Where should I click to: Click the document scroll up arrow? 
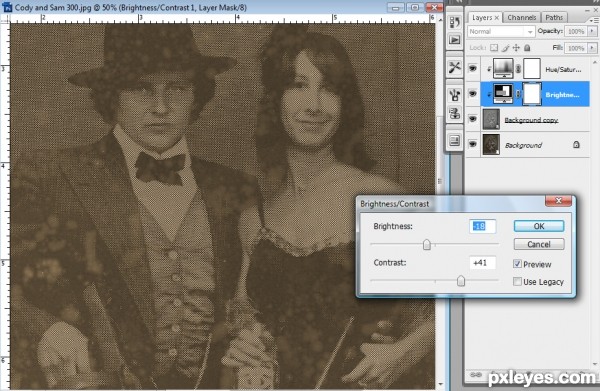[440, 19]
